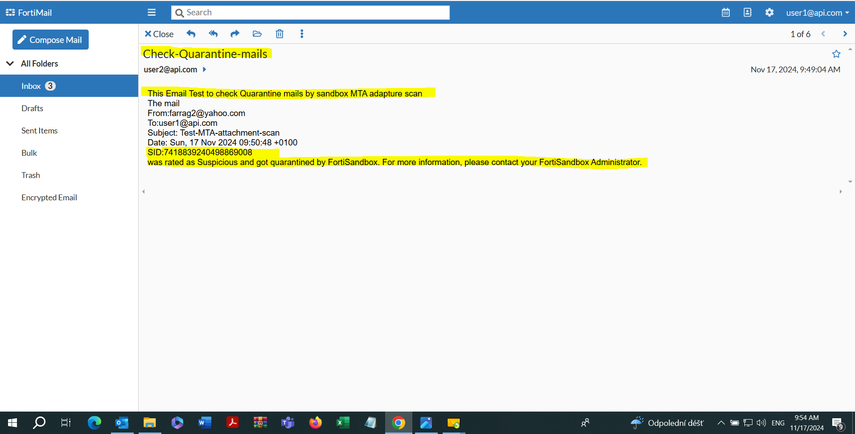This screenshot has width=855, height=434.
Task: Open Task View on taskbar
Action: pyautogui.click(x=66, y=423)
